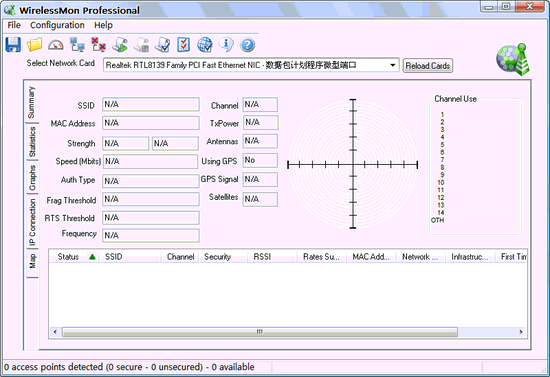Click the Speed (Mbits) value field
The height and width of the screenshot is (377, 550).
click(151, 161)
